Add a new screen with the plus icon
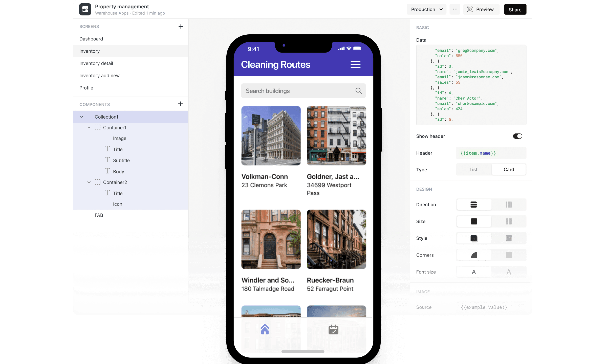This screenshot has width=607, height=364. [x=181, y=26]
